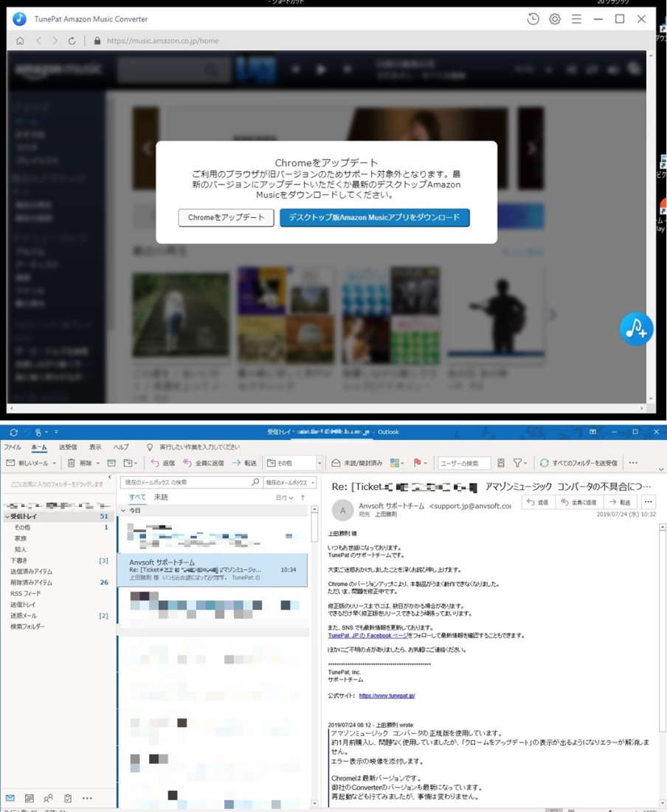
Task: Click 返信 button in the reading pane header
Action: (538, 502)
